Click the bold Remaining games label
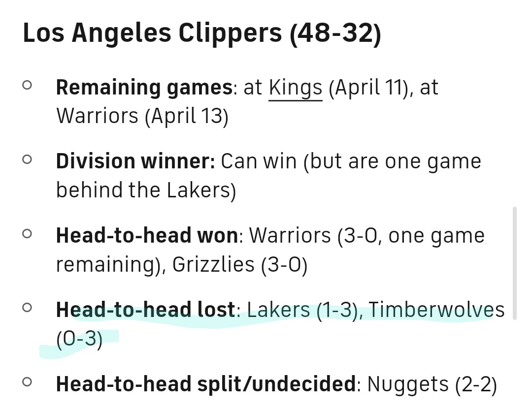 point(144,88)
